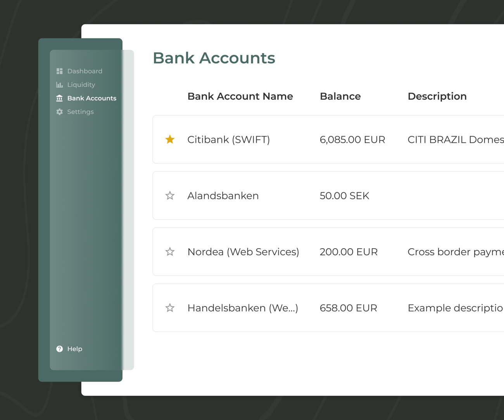Click the Bank Accounts page title

click(214, 58)
